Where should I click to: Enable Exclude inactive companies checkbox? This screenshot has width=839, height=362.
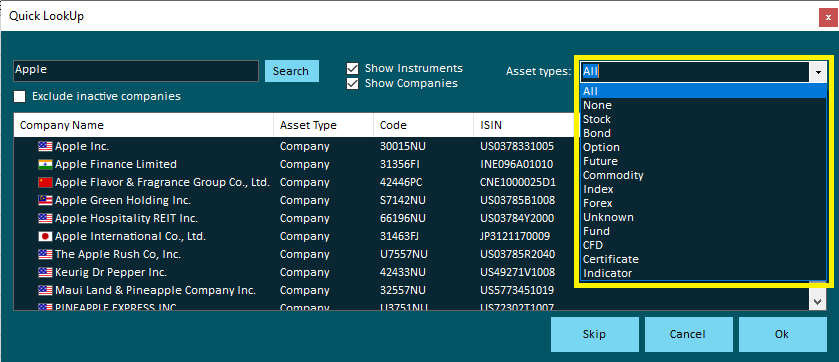pyautogui.click(x=20, y=96)
